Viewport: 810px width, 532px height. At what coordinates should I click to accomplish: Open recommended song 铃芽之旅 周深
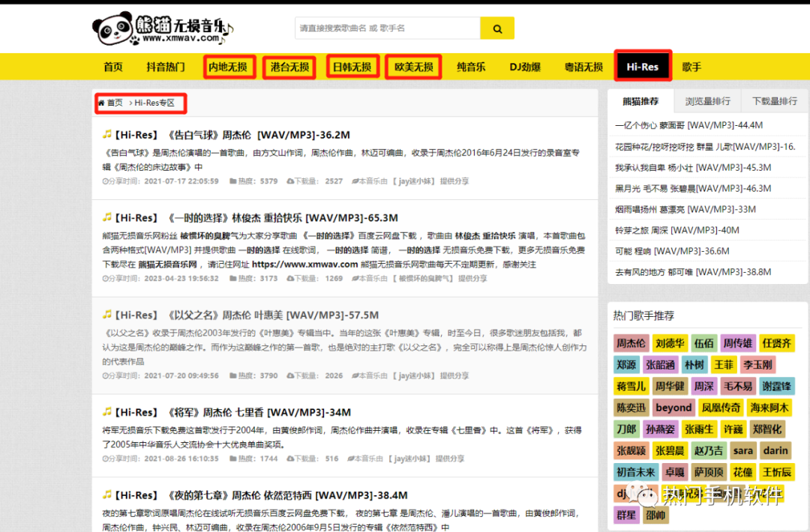click(676, 230)
